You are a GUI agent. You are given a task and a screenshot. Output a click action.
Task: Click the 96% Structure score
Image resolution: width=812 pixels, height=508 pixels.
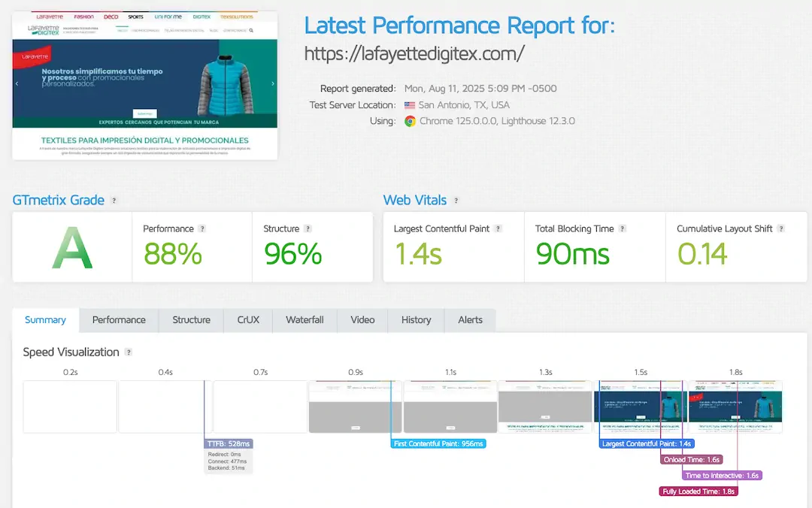tap(293, 254)
